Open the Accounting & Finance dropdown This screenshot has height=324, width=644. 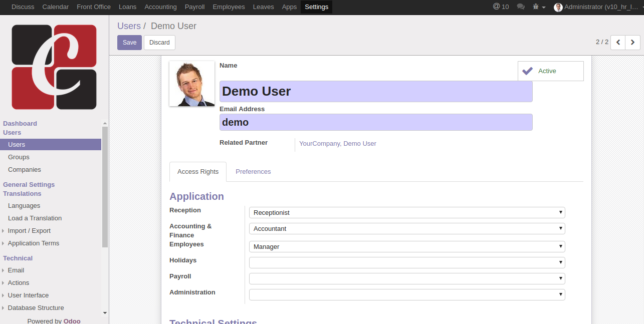[x=406, y=229]
